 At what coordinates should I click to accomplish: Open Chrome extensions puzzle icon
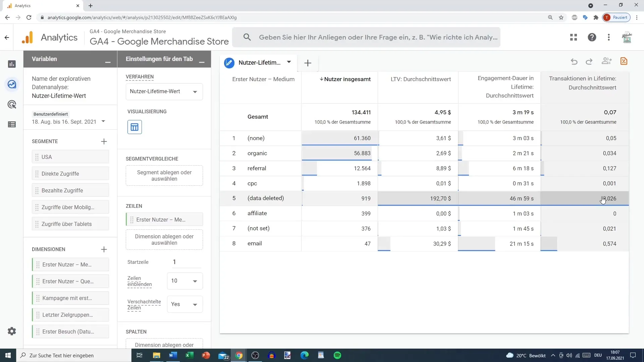(596, 17)
